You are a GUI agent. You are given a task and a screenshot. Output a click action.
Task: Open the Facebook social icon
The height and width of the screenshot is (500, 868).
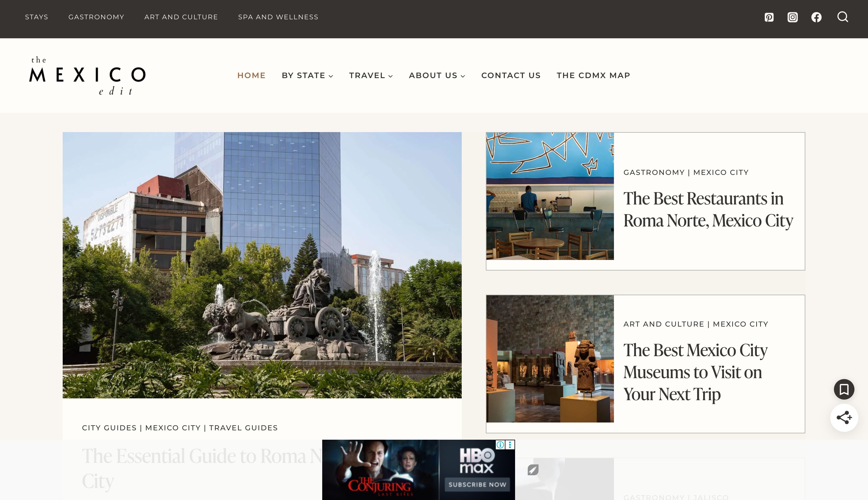tap(816, 17)
